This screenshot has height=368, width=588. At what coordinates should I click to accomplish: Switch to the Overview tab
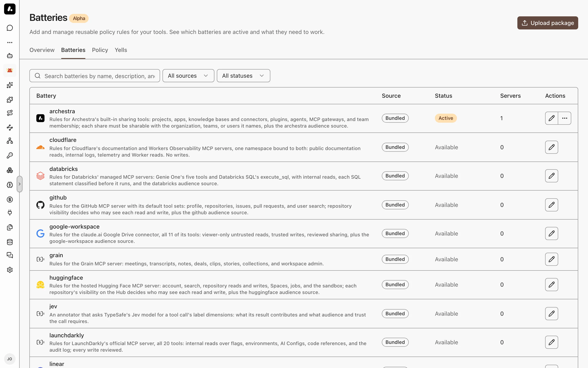pos(42,50)
